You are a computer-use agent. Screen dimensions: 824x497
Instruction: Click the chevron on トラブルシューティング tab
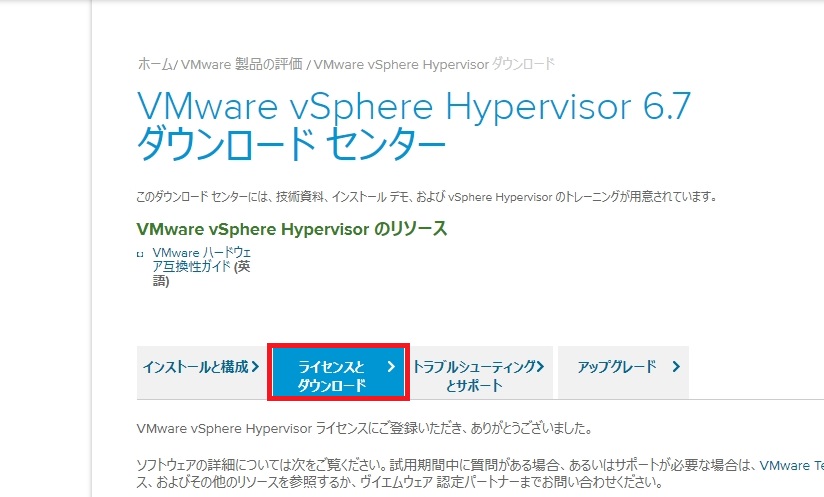540,367
